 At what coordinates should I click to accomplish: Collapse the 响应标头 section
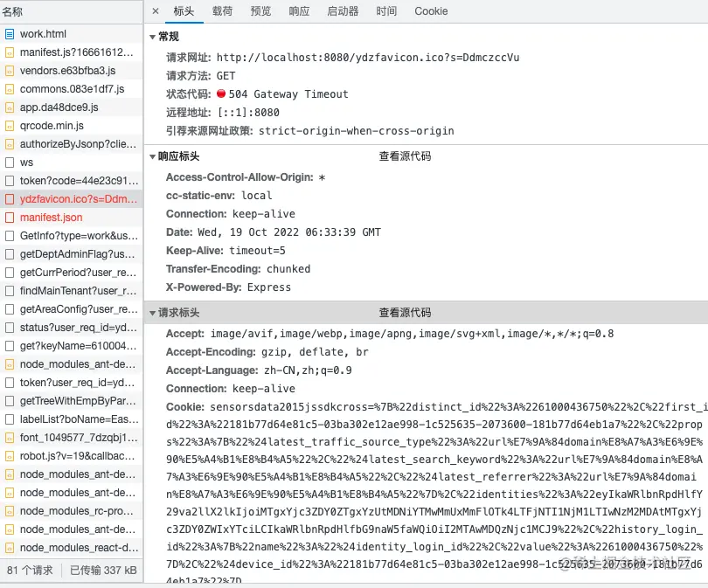[153, 156]
